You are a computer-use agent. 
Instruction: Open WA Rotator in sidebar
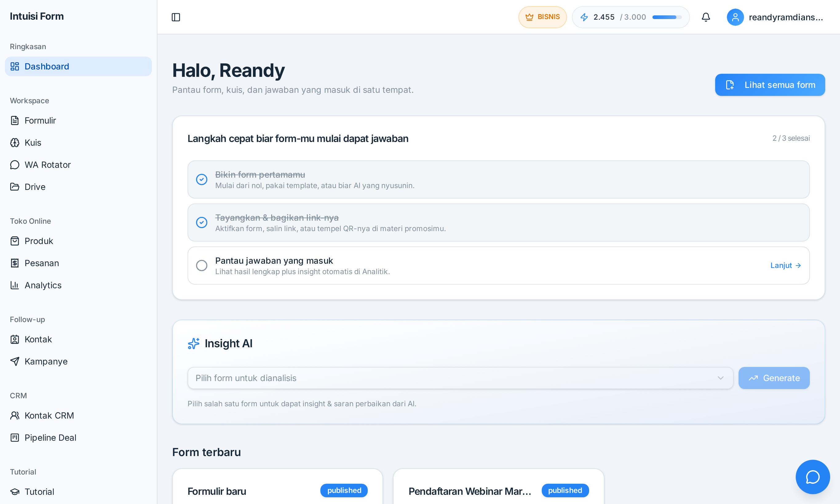[78, 165]
